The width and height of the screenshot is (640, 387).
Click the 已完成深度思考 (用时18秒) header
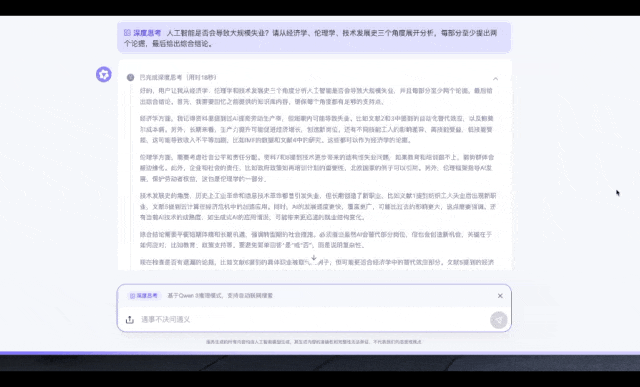(178, 77)
